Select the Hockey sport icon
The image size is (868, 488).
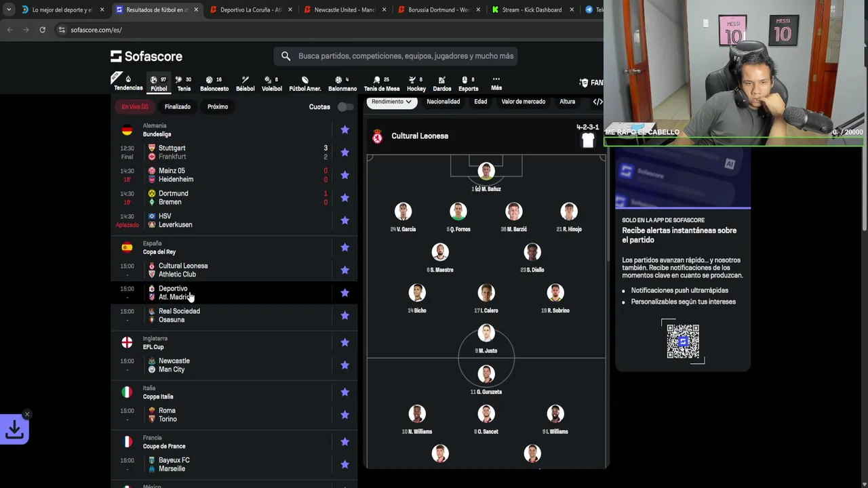[x=416, y=83]
